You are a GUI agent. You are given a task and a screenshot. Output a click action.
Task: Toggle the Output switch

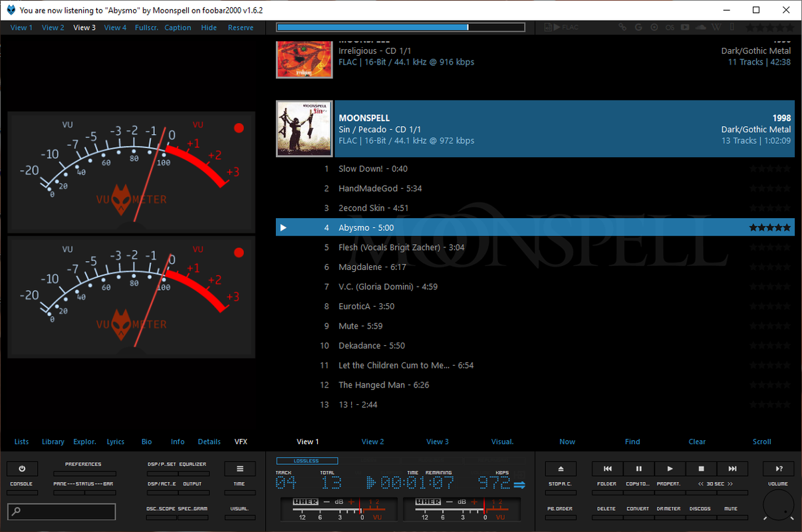(x=194, y=493)
